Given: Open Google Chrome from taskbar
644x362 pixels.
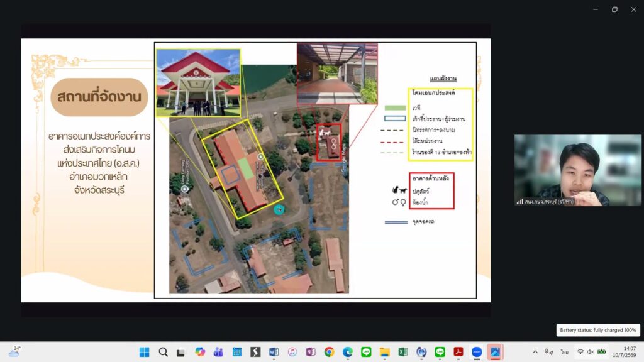Looking at the screenshot, I should (x=329, y=352).
